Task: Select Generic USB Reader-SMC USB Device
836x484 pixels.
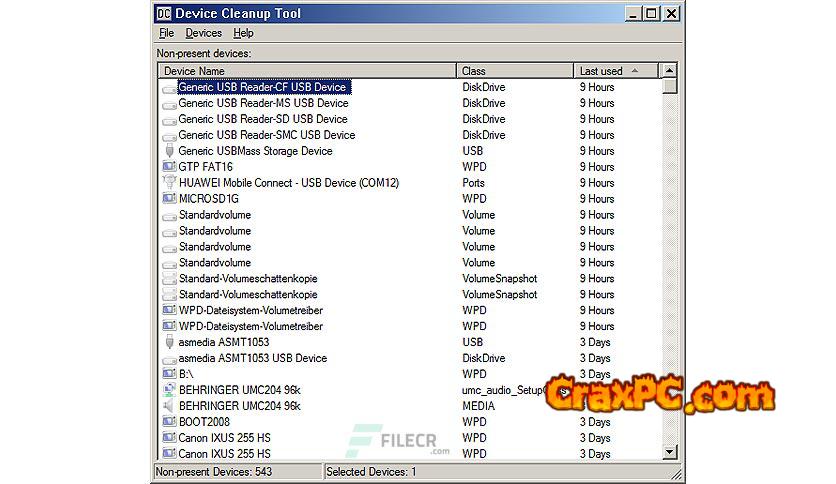Action: pyautogui.click(x=267, y=135)
